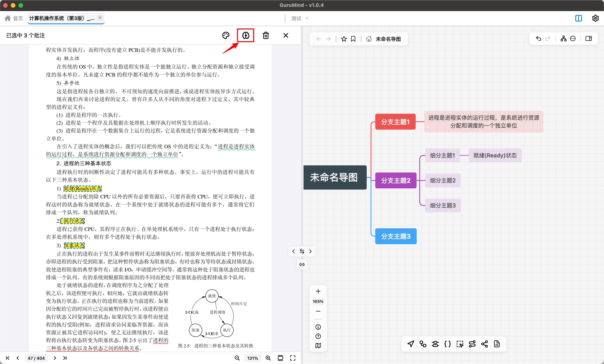This screenshot has height=364, width=604.
Task: Open the AI mind map generation tool
Action: click(245, 35)
